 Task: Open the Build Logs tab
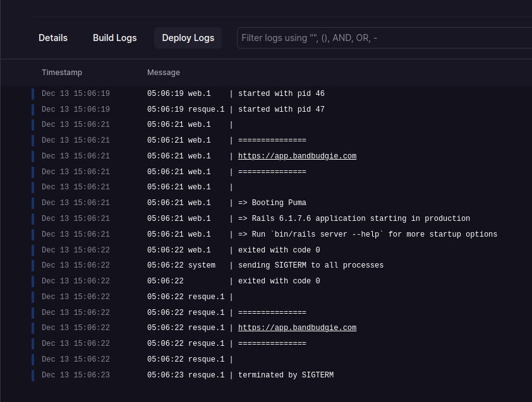(114, 38)
